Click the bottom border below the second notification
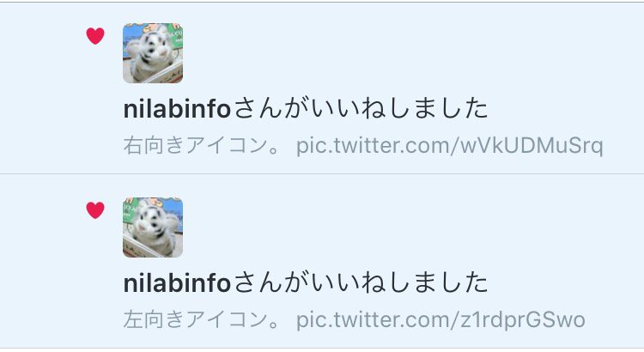Viewport: 644px width, 352px height. click(x=322, y=349)
